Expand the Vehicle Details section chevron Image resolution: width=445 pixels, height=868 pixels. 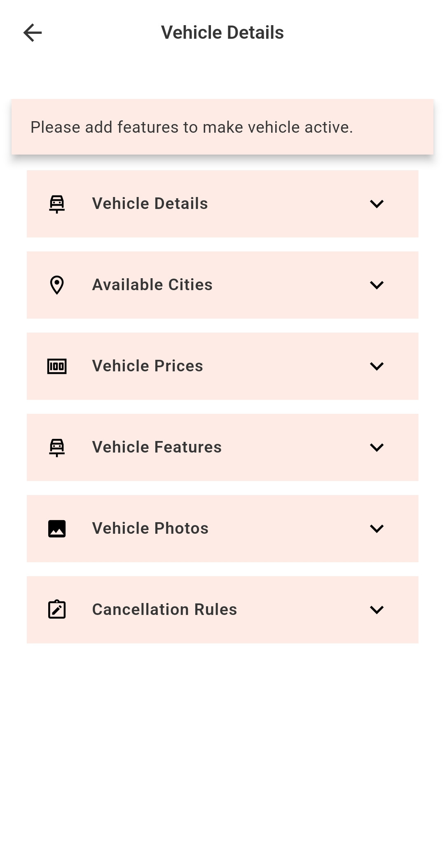point(377,204)
